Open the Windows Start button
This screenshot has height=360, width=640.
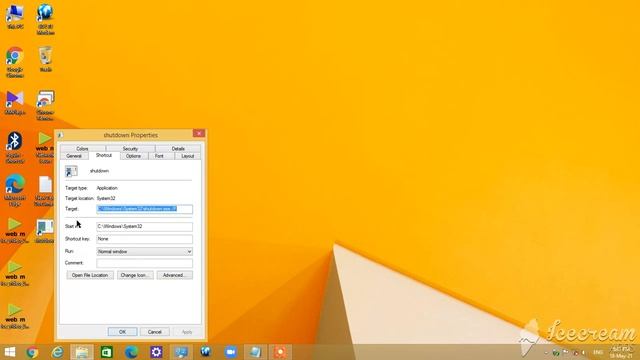tap(9, 352)
